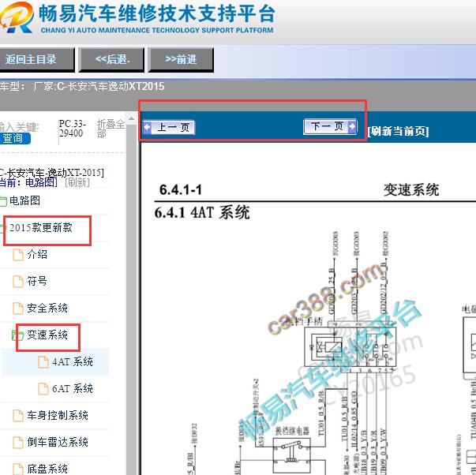Click the 查询 search button
The image size is (476, 475).
click(14, 138)
